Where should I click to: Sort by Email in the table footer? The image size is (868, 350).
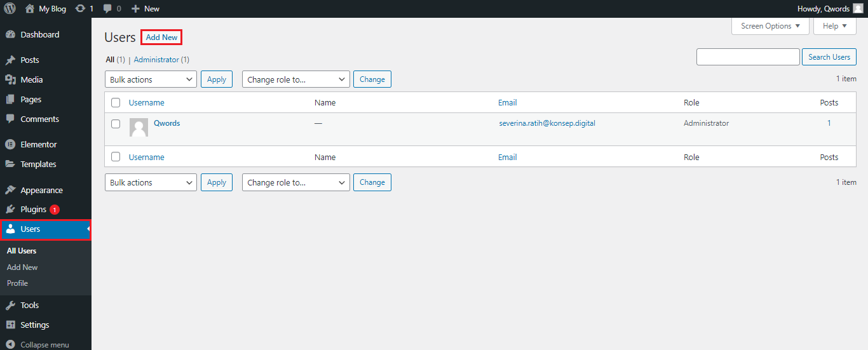pos(508,157)
